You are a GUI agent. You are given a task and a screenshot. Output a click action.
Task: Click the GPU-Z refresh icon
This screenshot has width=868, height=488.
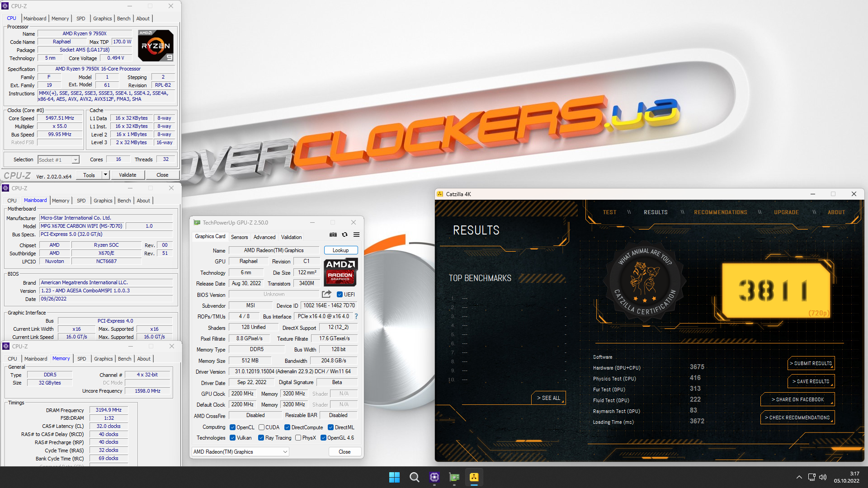(344, 235)
